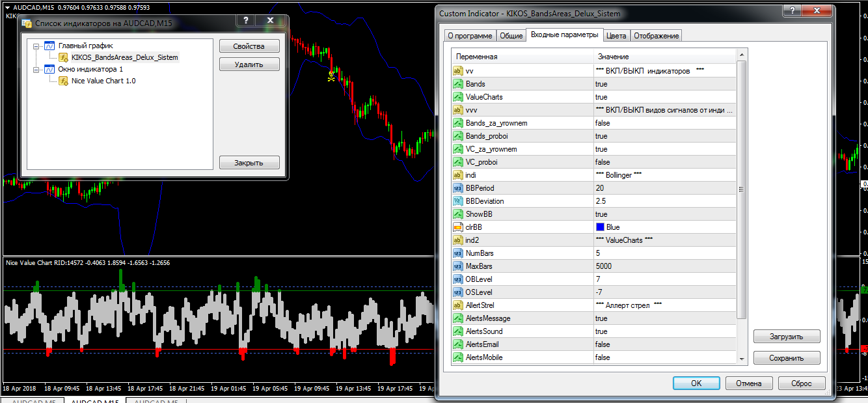Open the Отображение tab

656,35
